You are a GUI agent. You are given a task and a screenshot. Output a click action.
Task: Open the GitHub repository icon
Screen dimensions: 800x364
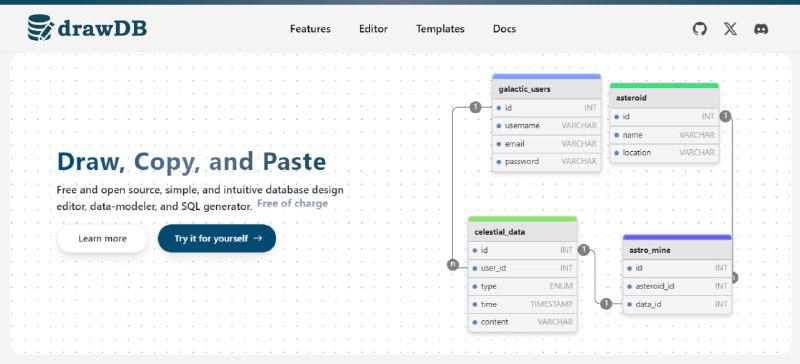tap(700, 29)
